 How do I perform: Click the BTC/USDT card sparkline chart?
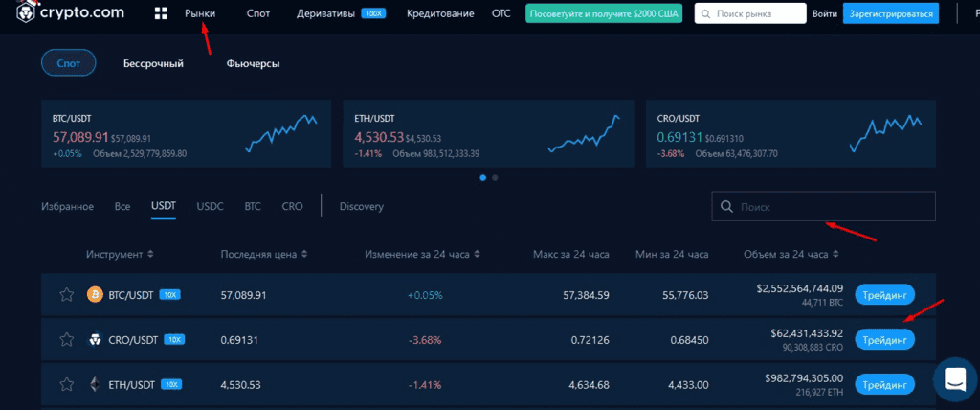click(281, 133)
